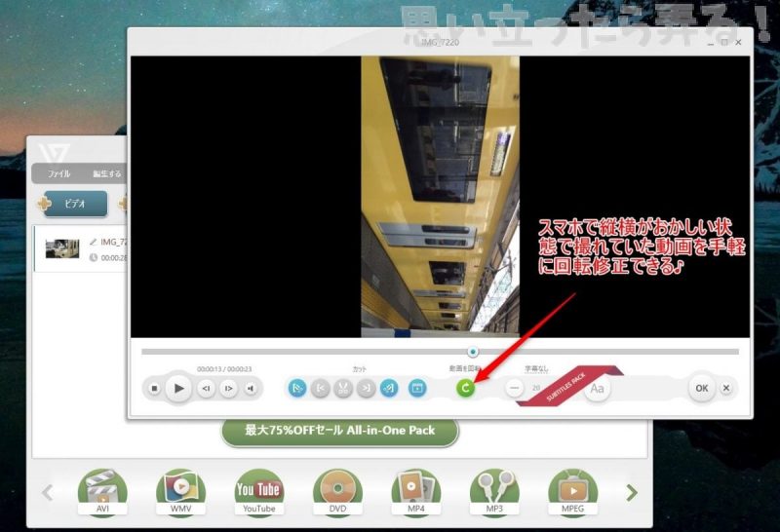Show more formats with green right arrow

point(632,493)
